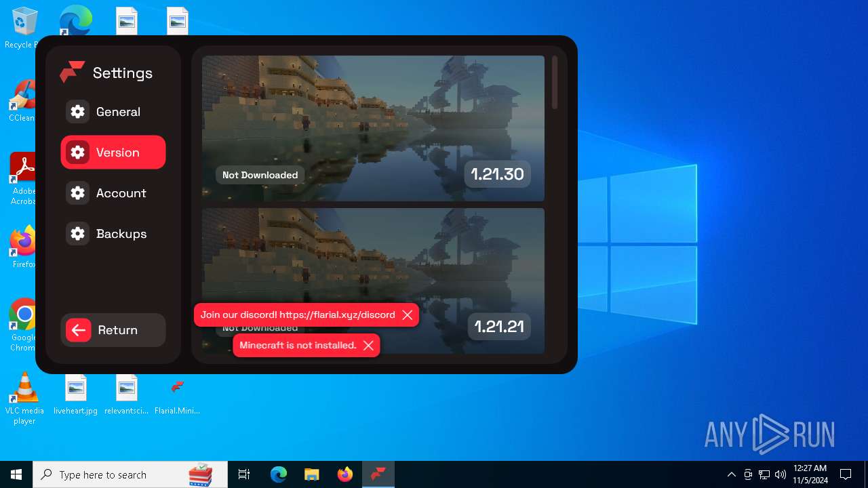Open File Explorer from taskbar

click(311, 474)
